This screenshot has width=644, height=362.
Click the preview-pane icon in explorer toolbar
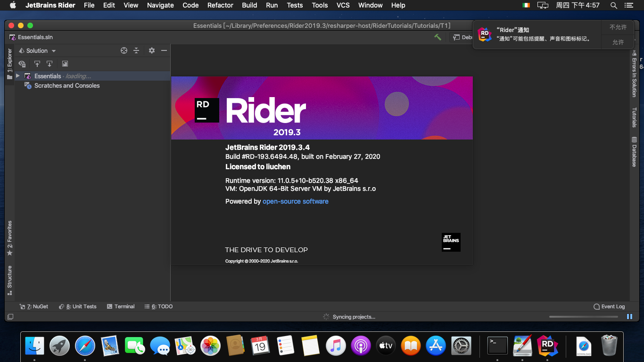pyautogui.click(x=65, y=64)
